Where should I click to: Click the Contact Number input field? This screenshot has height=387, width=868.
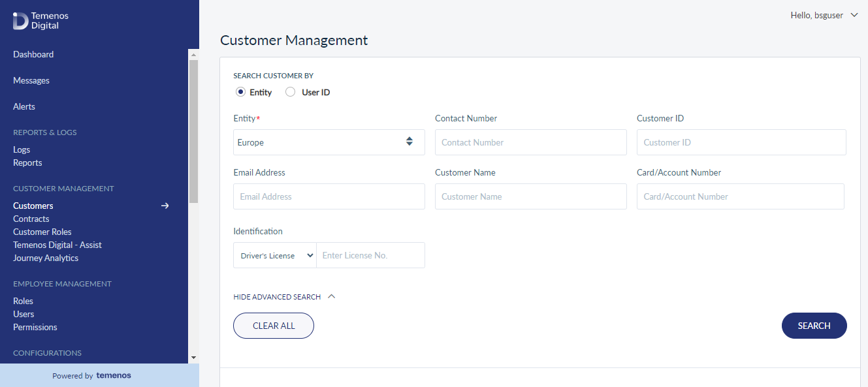click(x=531, y=142)
